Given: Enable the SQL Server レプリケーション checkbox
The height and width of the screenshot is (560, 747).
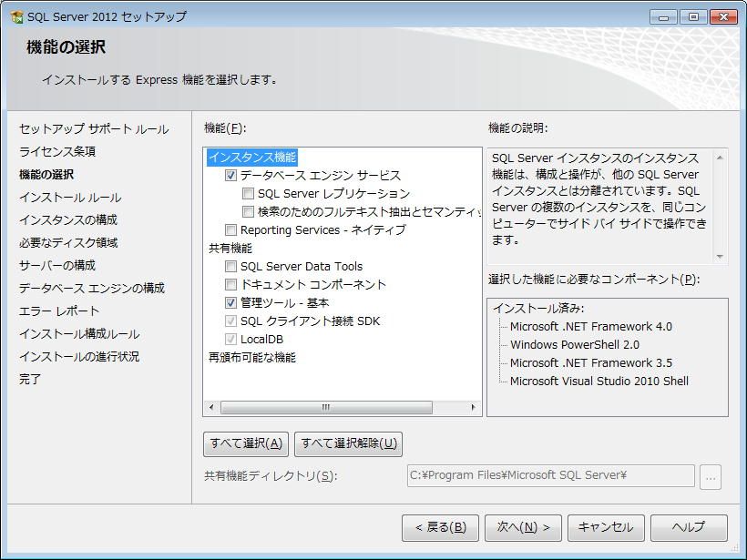Looking at the screenshot, I should click(248, 194).
